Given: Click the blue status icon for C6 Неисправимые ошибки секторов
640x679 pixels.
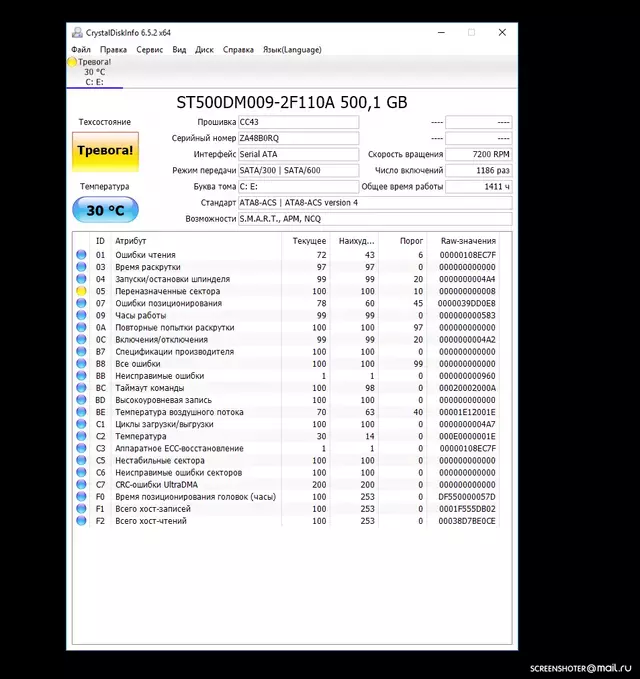Looking at the screenshot, I should (81, 472).
